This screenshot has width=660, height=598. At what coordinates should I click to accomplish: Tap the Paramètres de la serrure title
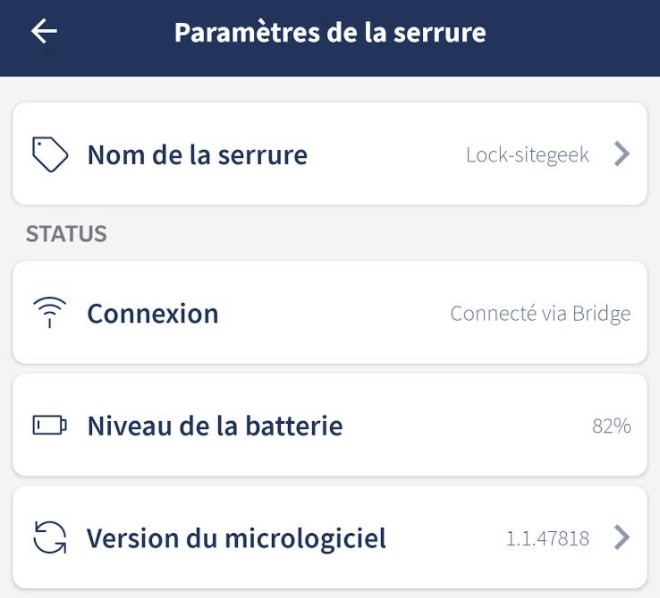click(330, 32)
